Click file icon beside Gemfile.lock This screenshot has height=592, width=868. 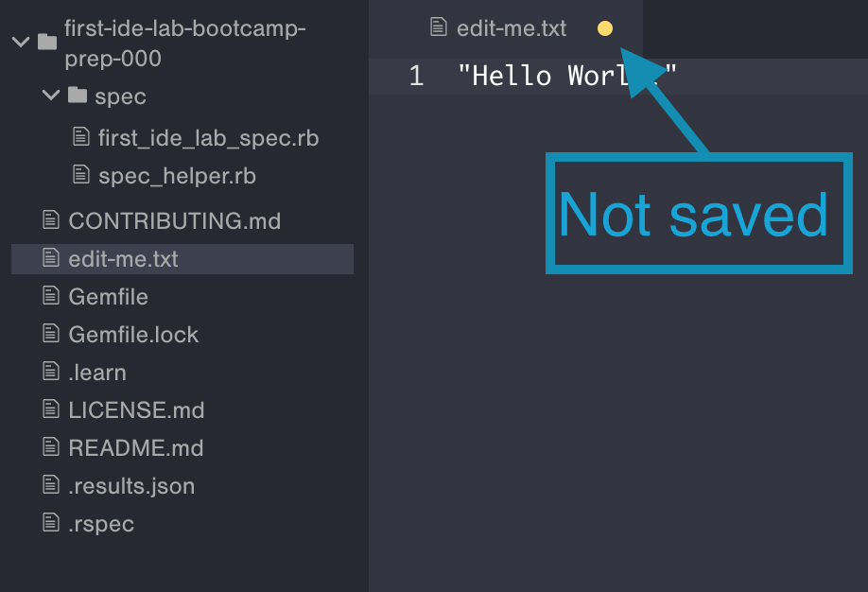point(51,334)
